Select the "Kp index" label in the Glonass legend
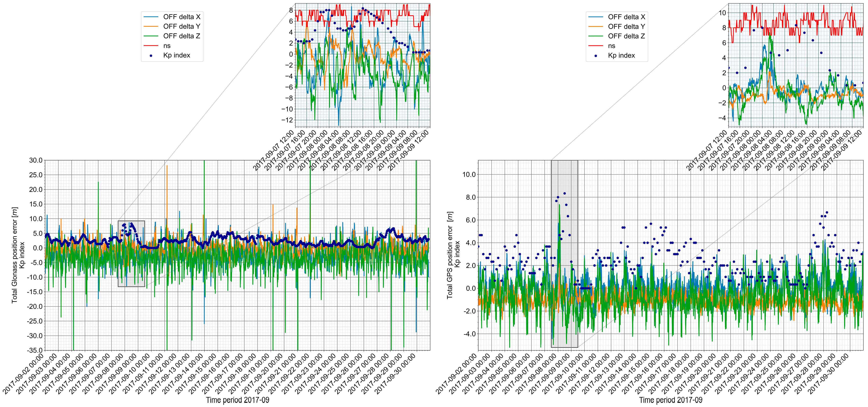 coord(177,55)
